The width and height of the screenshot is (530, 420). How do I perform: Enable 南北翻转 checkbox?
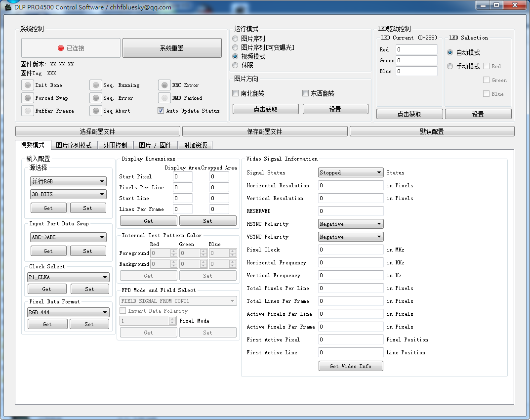coord(236,93)
